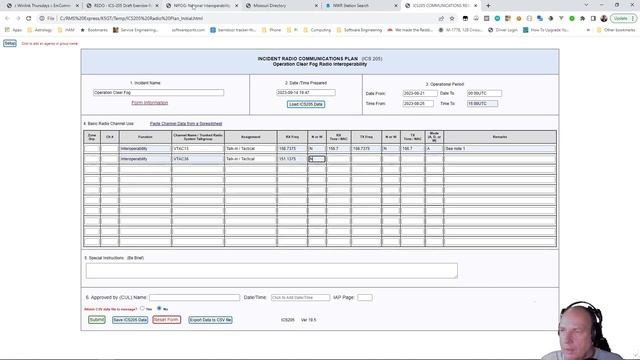Click the Date/Time Prepared field

click(x=306, y=93)
